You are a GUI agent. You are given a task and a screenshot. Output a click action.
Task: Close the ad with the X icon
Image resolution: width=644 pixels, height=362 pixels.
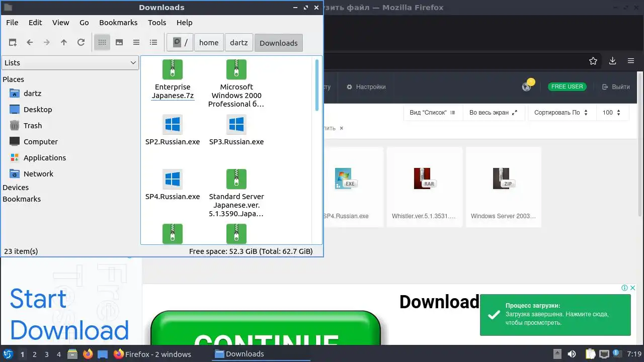pos(632,288)
